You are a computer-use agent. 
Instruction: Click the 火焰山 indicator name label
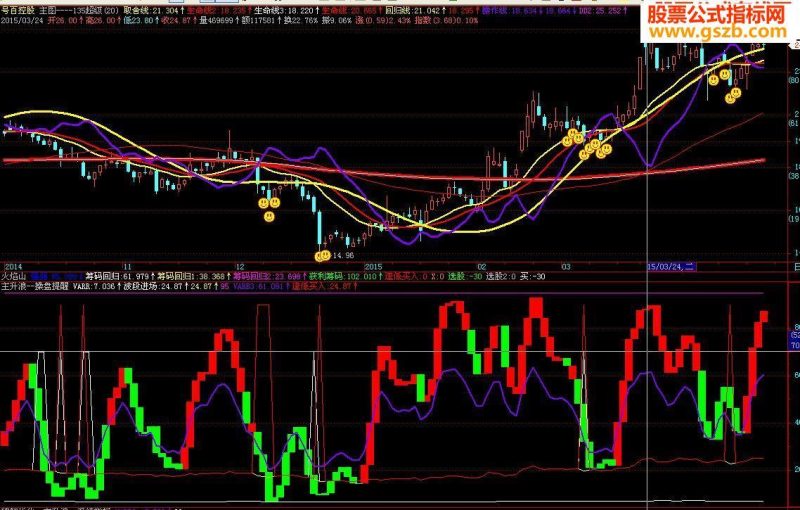click(14, 276)
